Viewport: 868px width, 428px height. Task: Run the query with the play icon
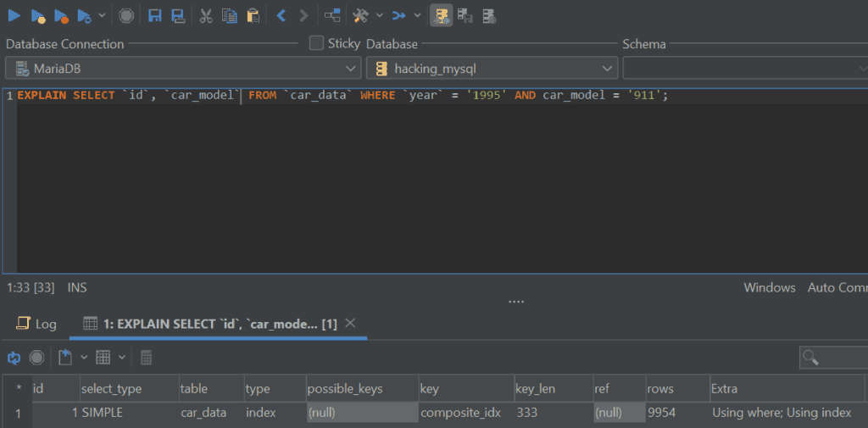pos(14,15)
